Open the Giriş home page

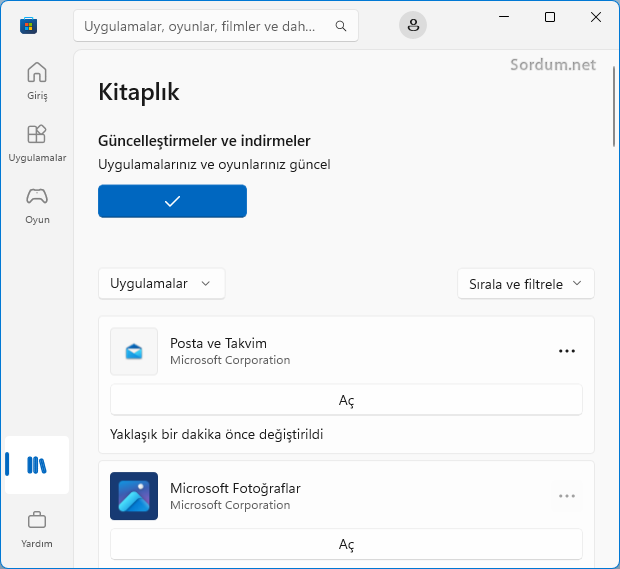[x=37, y=81]
